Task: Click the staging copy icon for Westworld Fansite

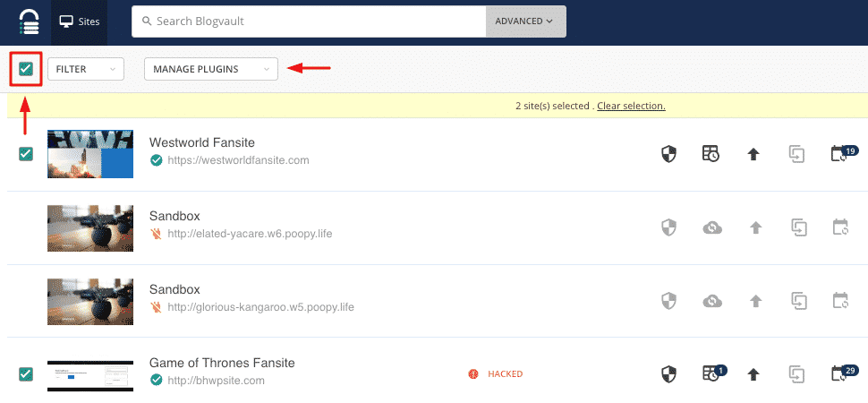Action: click(x=796, y=154)
